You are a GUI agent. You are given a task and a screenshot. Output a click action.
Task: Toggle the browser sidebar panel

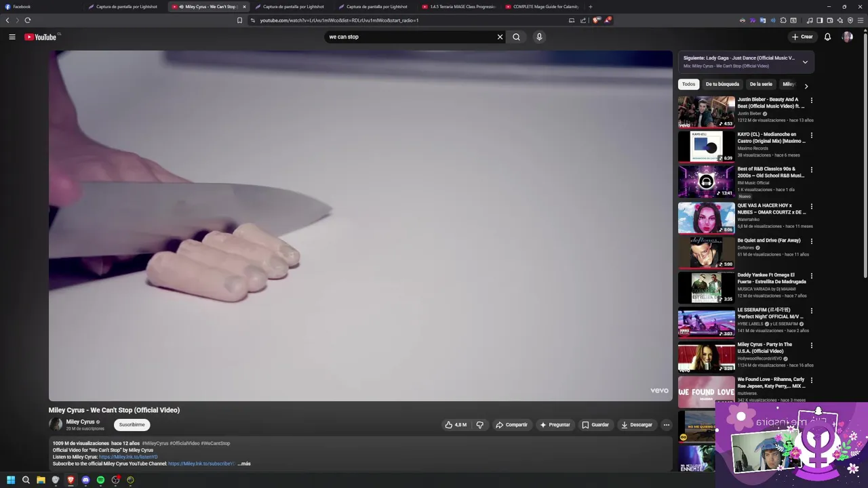pyautogui.click(x=820, y=20)
